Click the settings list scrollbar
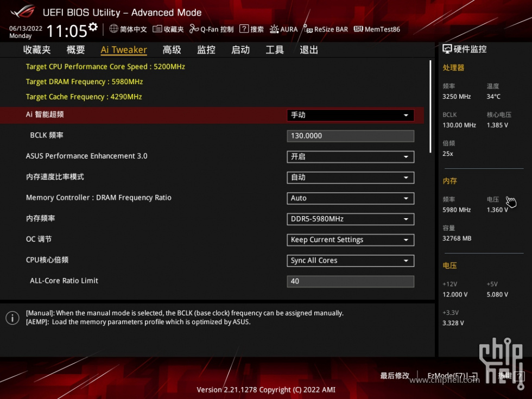 pos(430,106)
